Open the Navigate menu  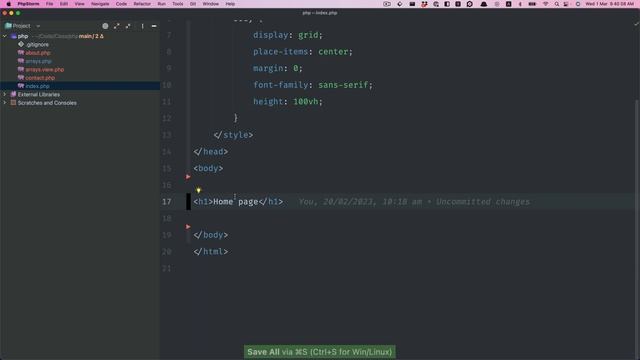coord(100,4)
